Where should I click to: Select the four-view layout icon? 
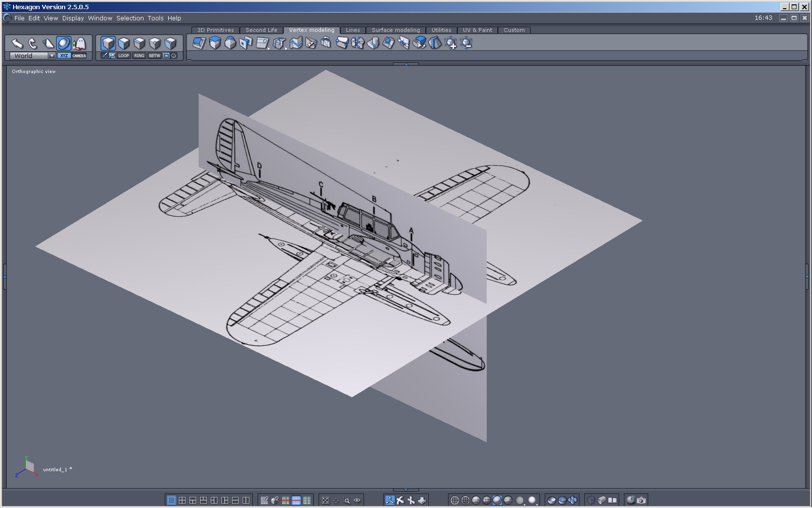(182, 500)
